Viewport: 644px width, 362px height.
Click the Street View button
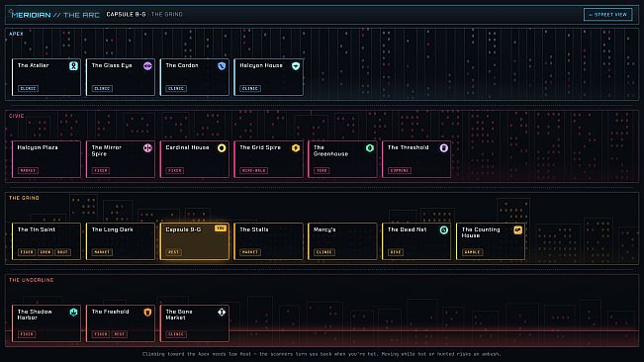607,15
